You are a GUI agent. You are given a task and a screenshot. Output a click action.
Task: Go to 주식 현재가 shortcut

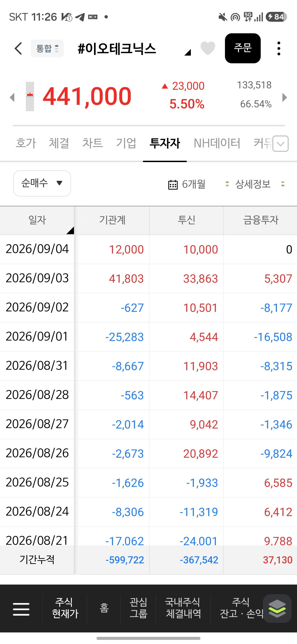click(x=65, y=608)
